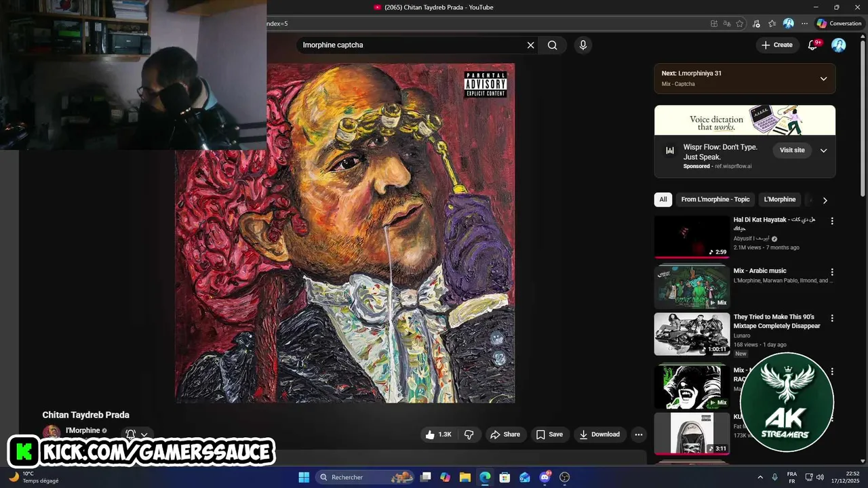Download the video
This screenshot has width=868, height=488.
599,434
